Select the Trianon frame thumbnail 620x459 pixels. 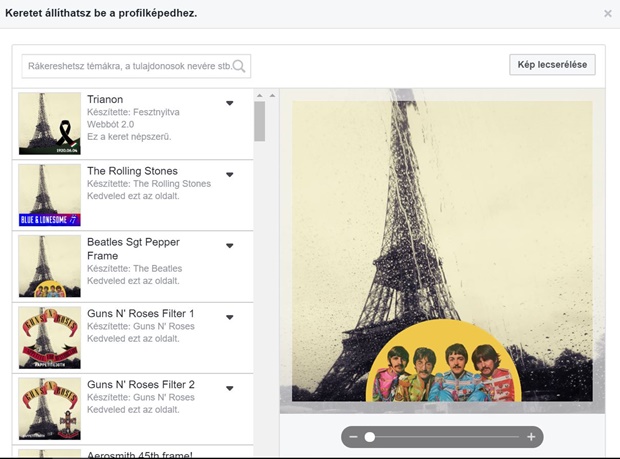pos(50,124)
